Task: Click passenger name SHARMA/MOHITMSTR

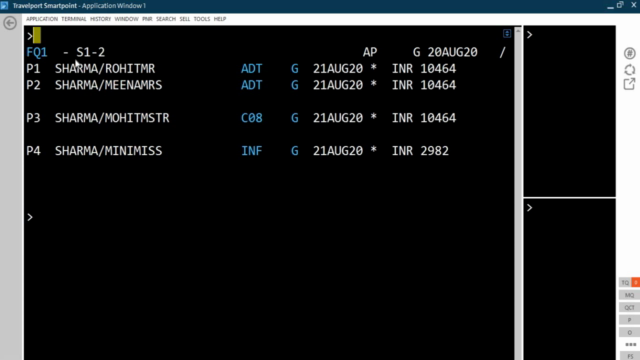Action: pyautogui.click(x=112, y=118)
